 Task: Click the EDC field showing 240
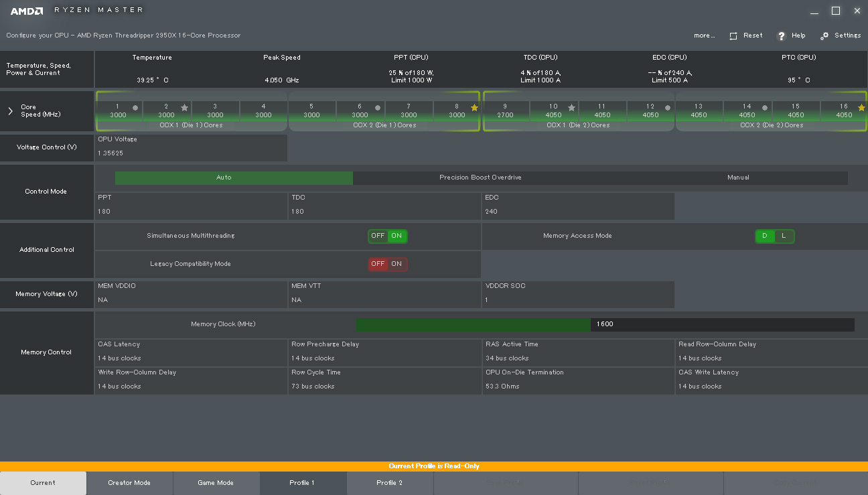578,206
